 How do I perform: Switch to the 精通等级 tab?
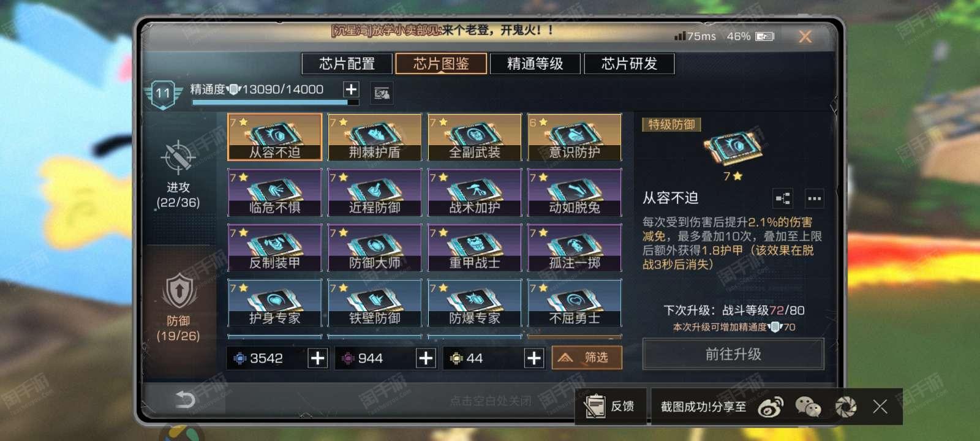coord(535,64)
